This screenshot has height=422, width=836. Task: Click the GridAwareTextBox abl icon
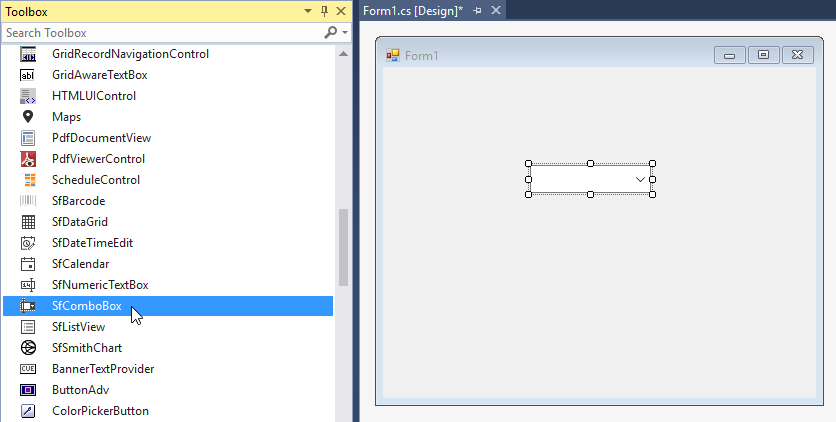tap(28, 75)
